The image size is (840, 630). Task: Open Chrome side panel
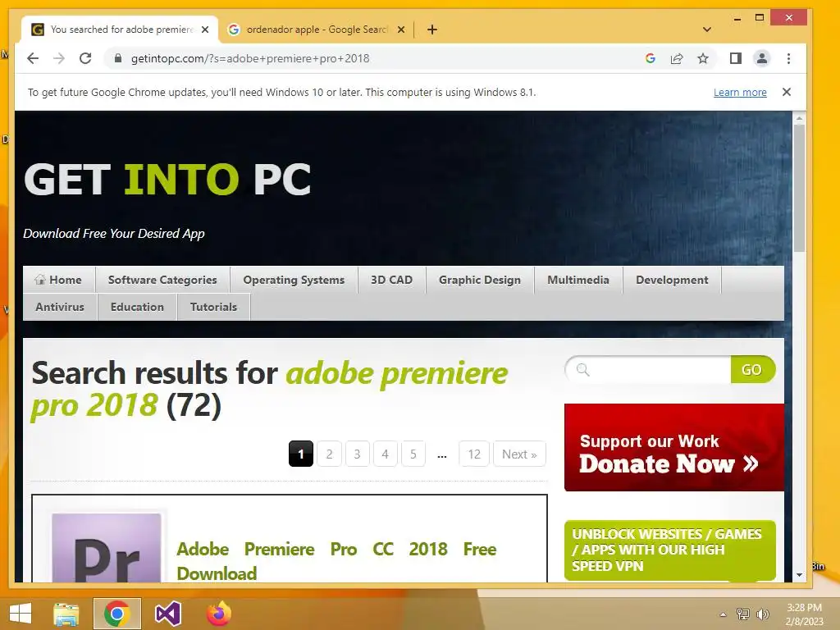736,58
